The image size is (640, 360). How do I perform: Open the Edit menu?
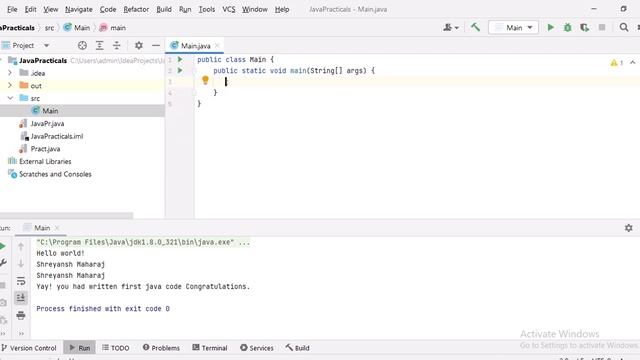tap(30, 9)
